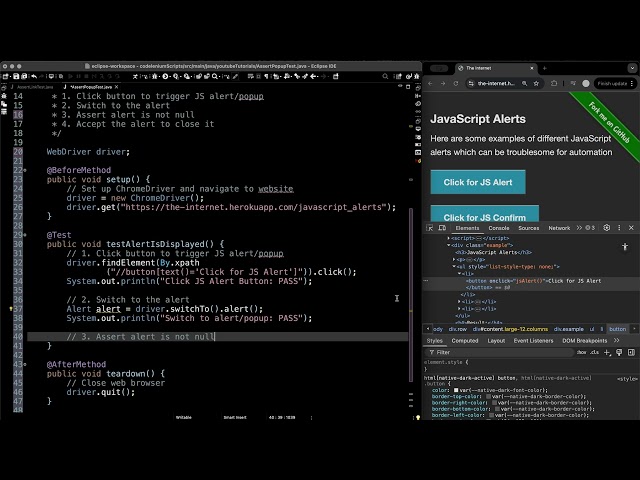
Task: Click Chrome's forward navigation arrow
Action: click(443, 83)
